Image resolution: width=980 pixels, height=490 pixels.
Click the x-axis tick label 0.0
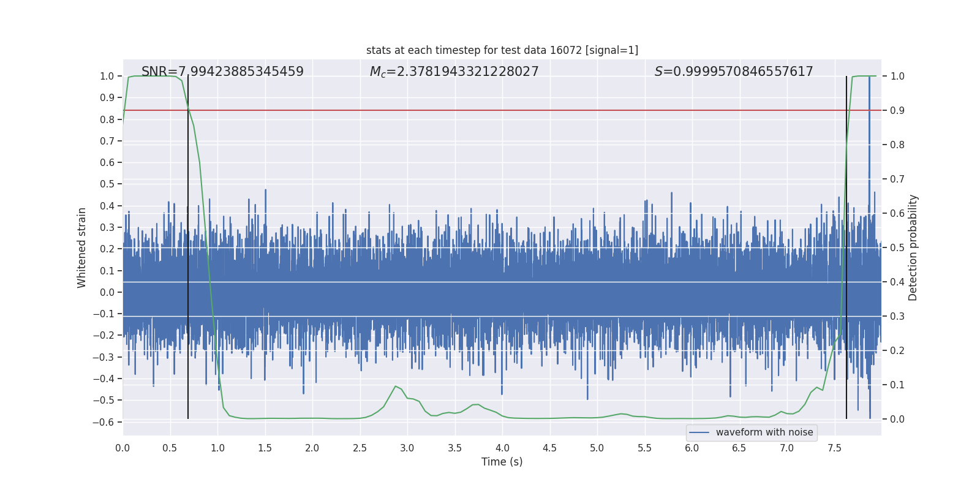pyautogui.click(x=123, y=448)
